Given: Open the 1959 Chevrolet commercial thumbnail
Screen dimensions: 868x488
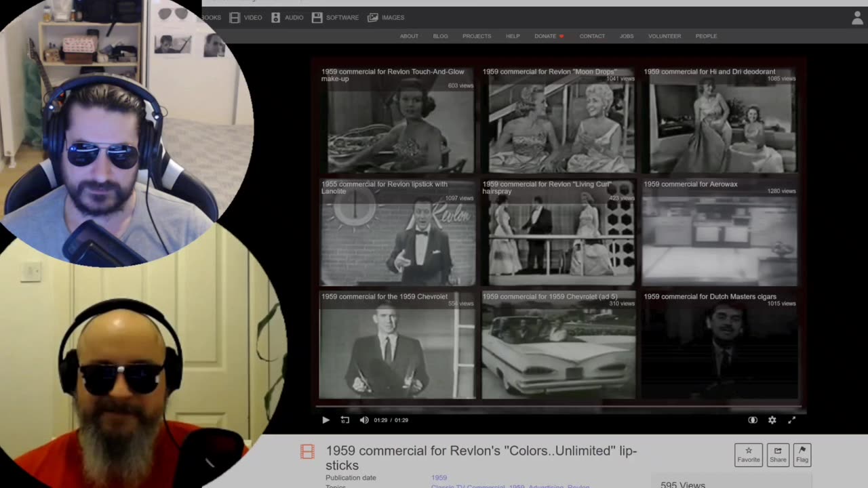Looking at the screenshot, I should pos(397,345).
